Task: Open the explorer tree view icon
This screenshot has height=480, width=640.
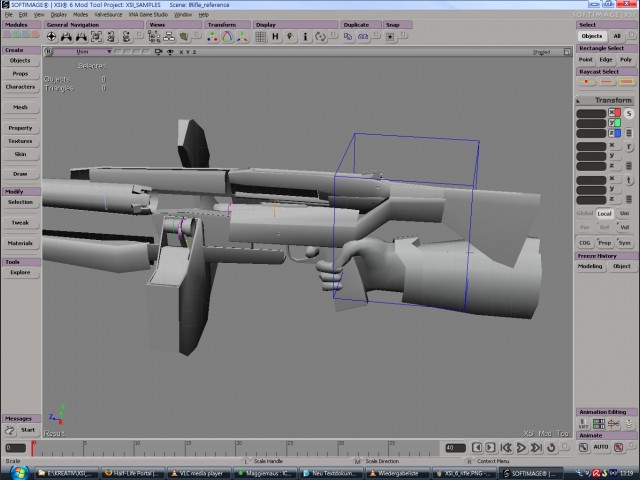Action: pyautogui.click(x=154, y=37)
